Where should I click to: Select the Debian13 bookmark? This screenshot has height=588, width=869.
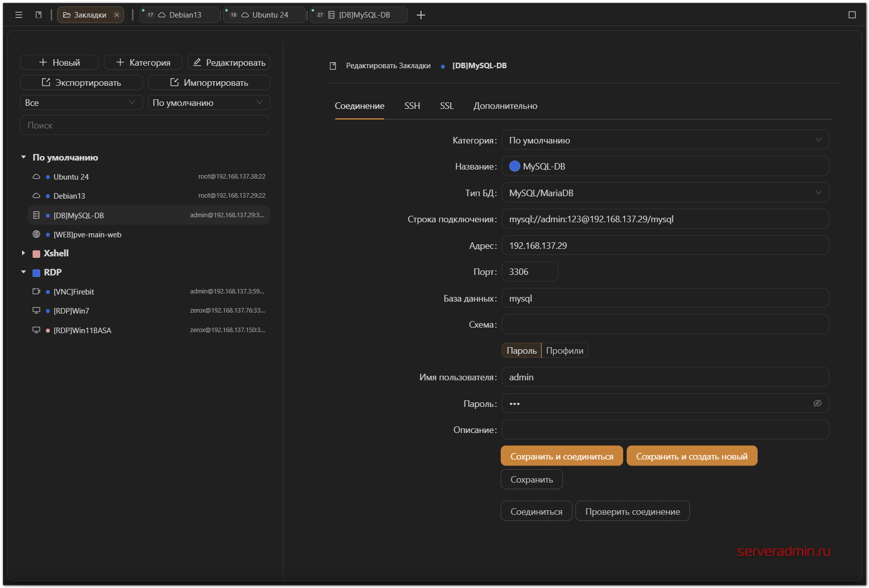149,196
